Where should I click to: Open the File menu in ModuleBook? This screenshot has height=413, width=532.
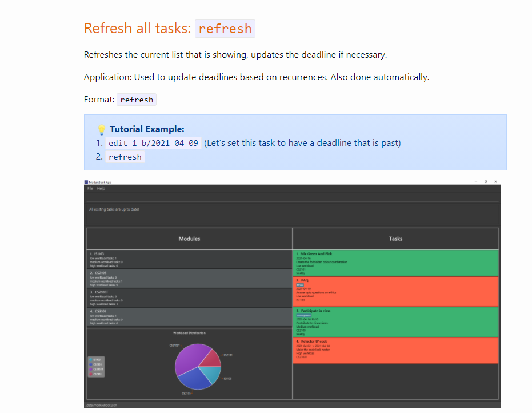90,189
